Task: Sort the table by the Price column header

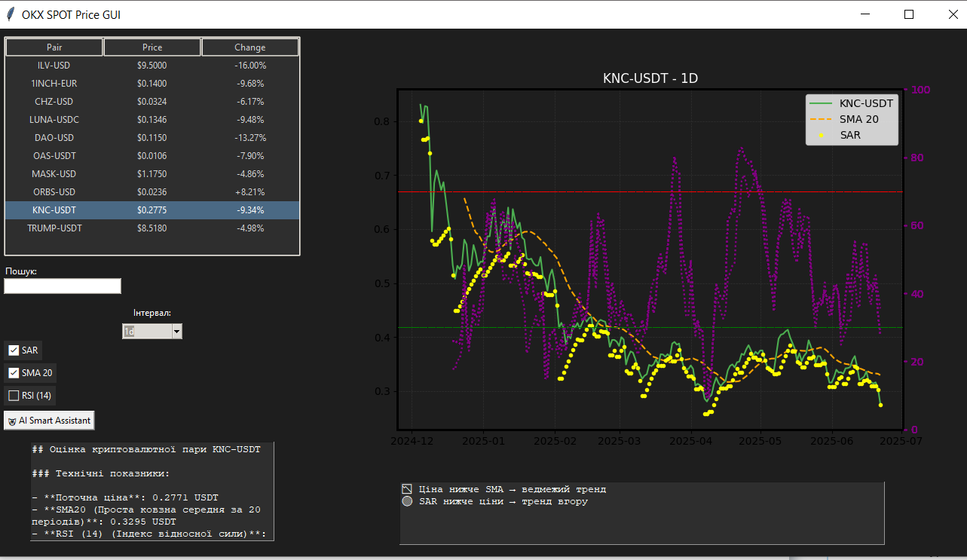Action: 152,47
